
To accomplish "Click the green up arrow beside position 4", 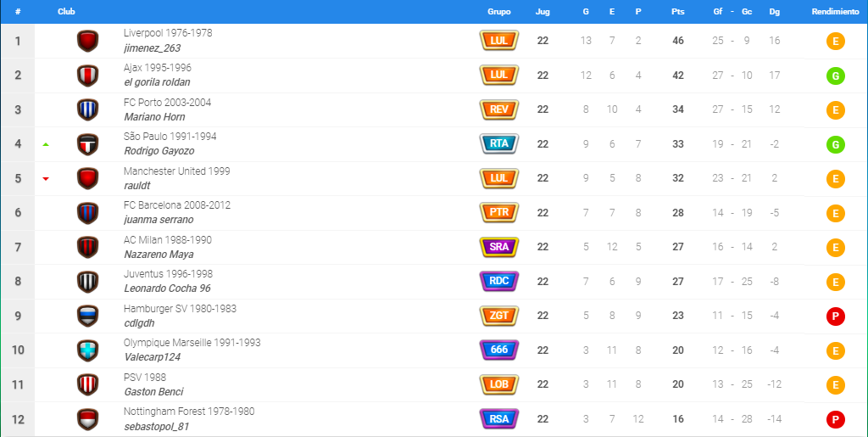I will (x=46, y=144).
